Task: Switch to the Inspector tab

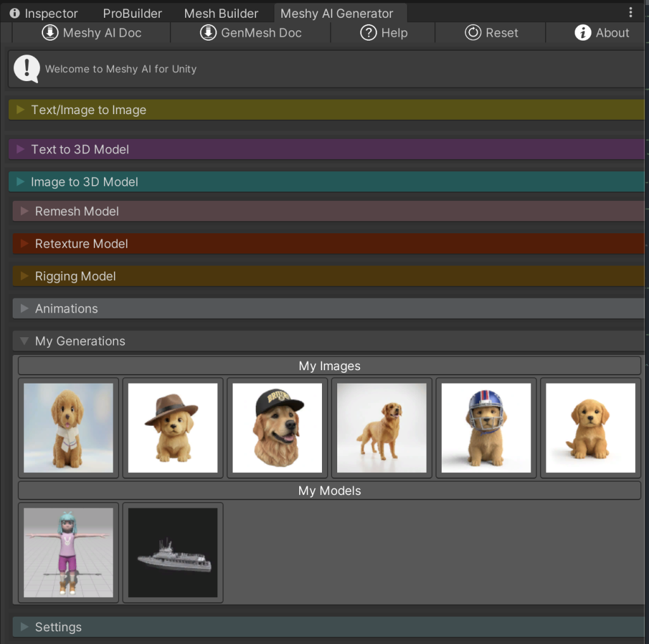Action: click(x=44, y=13)
